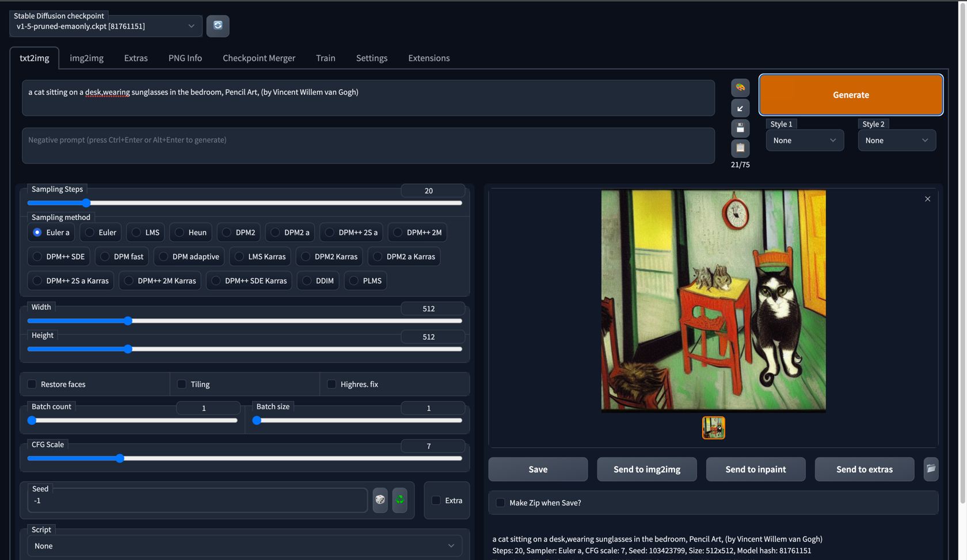Image resolution: width=967 pixels, height=560 pixels.
Task: Switch to the txt2img tab
Action: point(35,58)
